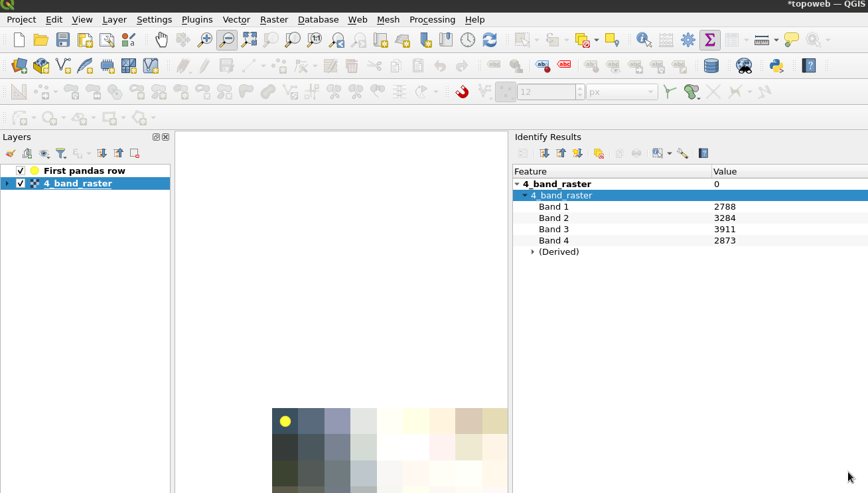
Task: Open the Python Console
Action: coord(776,66)
